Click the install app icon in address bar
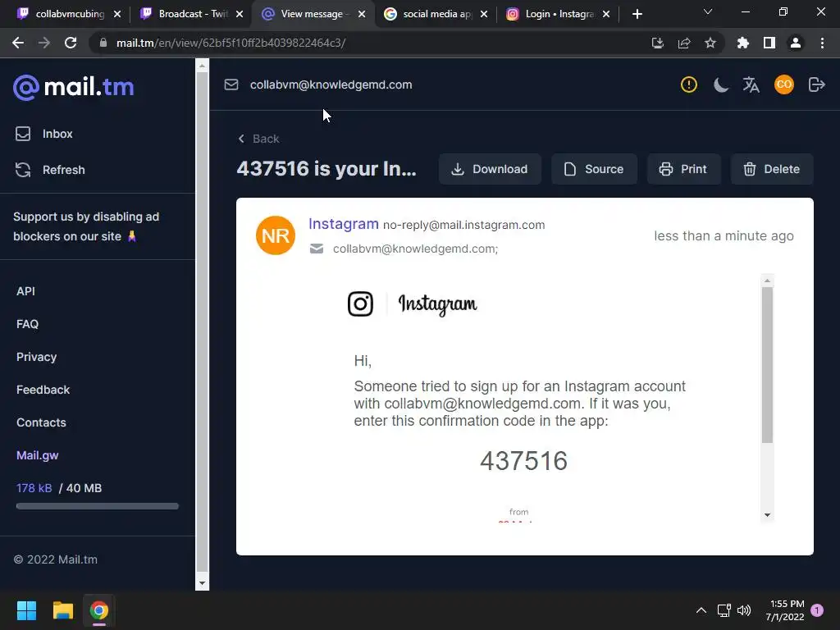Viewport: 840px width, 630px height. pyautogui.click(x=657, y=43)
